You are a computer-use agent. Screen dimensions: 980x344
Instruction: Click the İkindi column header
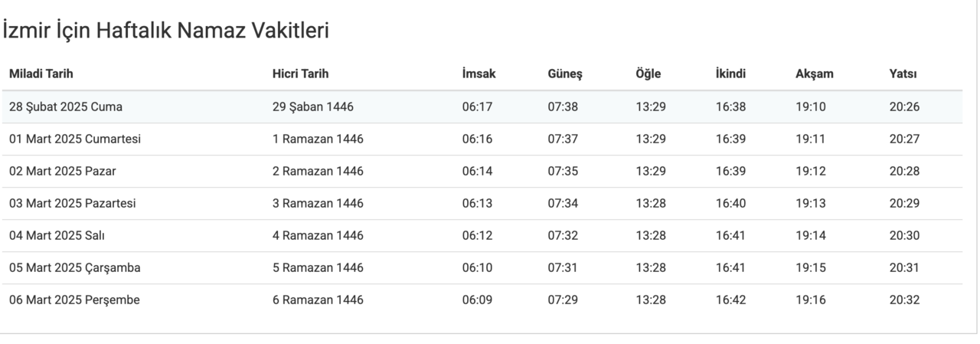[730, 74]
